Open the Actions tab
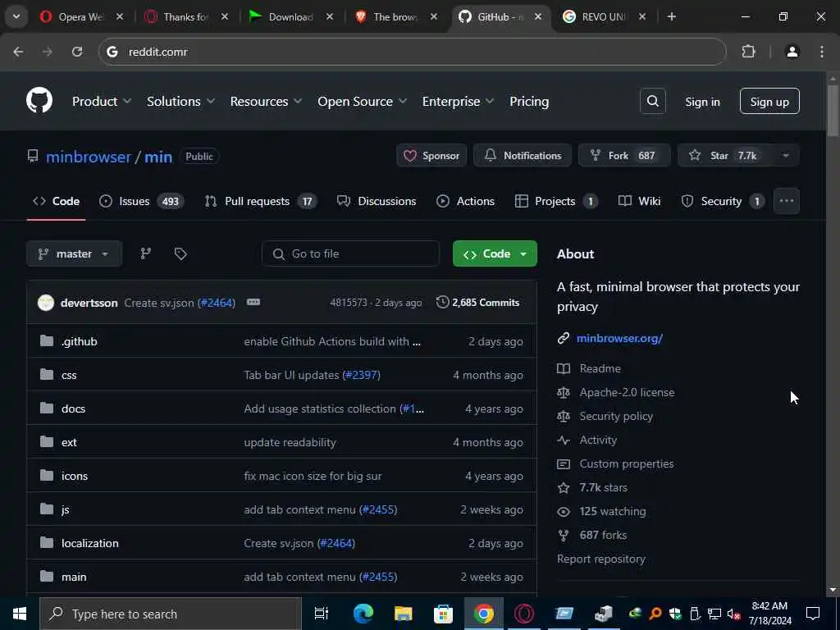 click(x=466, y=201)
